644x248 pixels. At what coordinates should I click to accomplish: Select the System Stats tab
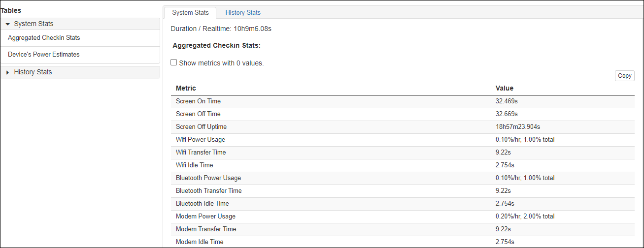(190, 13)
